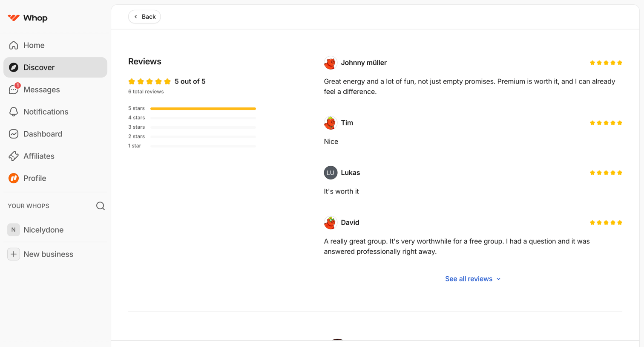The height and width of the screenshot is (347, 644).
Task: Click the 4 stars rating bar
Action: 203,118
